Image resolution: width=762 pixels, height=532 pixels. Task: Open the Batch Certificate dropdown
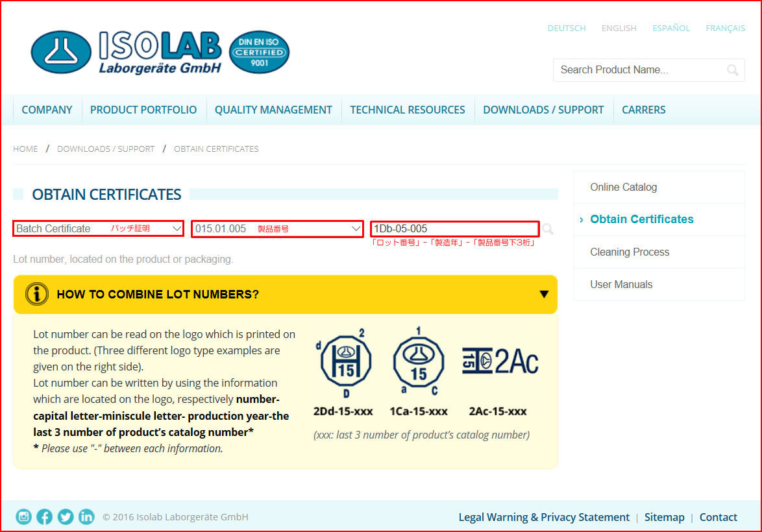pyautogui.click(x=98, y=228)
